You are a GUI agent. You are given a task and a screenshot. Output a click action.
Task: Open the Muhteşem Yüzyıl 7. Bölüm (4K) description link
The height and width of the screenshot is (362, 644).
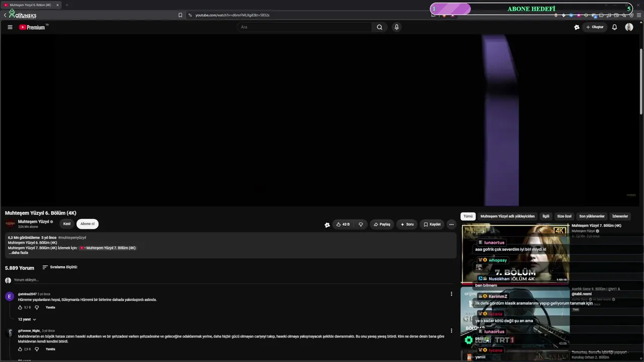click(x=108, y=248)
